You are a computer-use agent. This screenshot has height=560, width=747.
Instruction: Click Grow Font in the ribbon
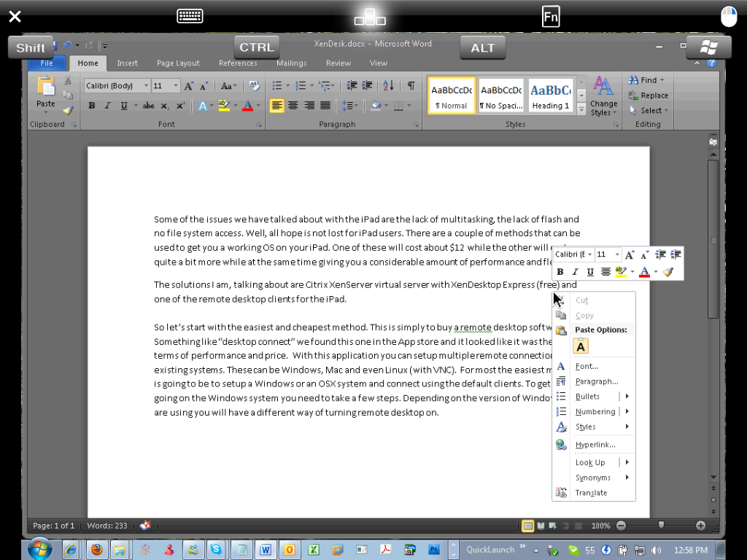[189, 86]
